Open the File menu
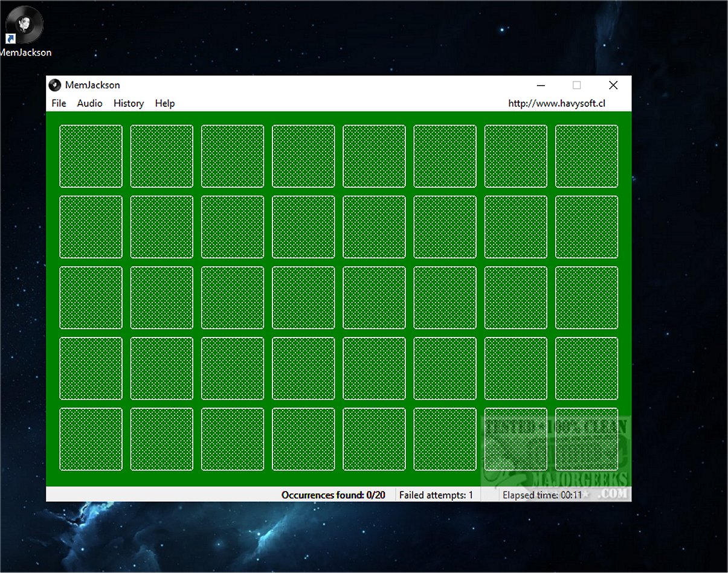 point(59,103)
